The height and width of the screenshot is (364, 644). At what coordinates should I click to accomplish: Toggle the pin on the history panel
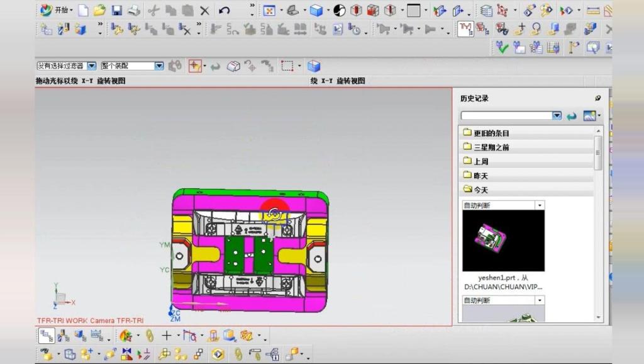coord(597,98)
